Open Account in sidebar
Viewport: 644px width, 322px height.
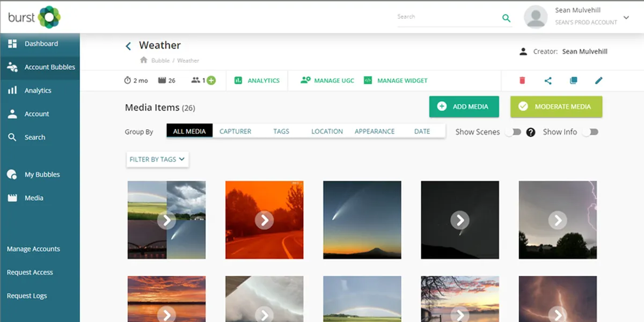pos(40,114)
